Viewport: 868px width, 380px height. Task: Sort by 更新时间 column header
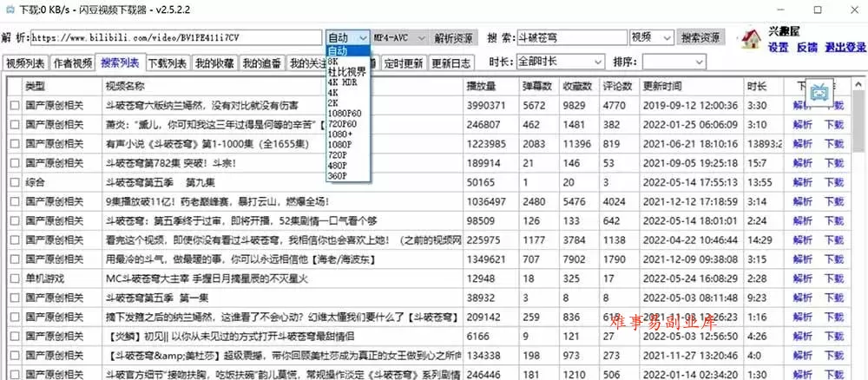(692, 86)
